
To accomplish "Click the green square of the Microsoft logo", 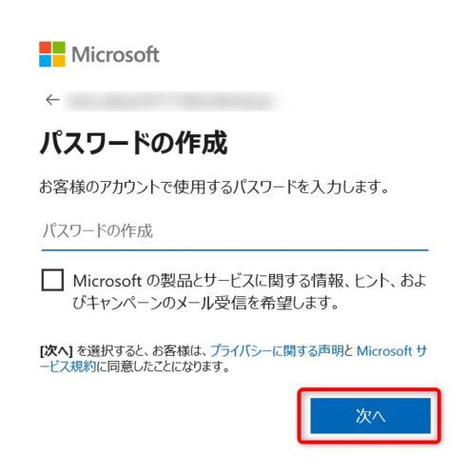I will pyautogui.click(x=59, y=48).
